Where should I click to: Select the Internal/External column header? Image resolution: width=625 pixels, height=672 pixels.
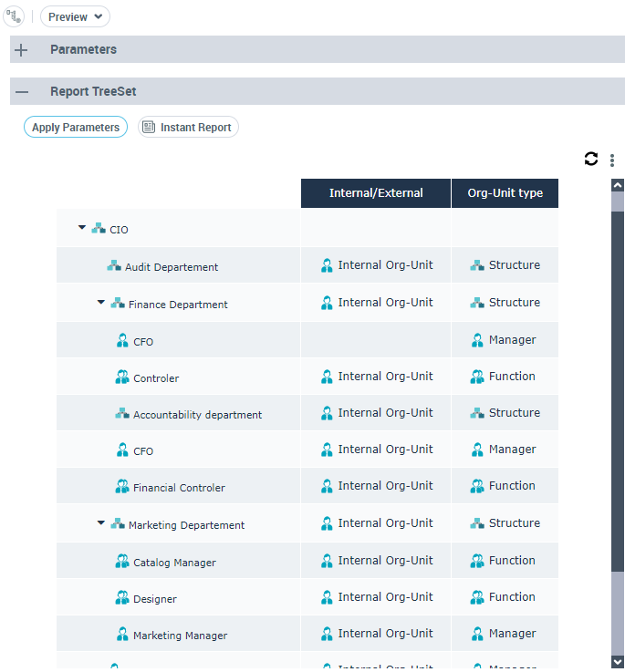(376, 193)
